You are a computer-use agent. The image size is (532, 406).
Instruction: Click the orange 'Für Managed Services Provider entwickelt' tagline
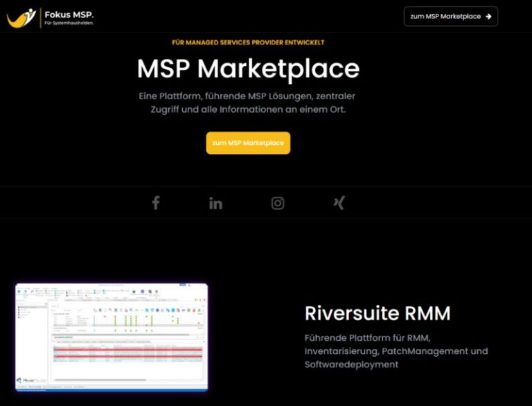(x=248, y=43)
